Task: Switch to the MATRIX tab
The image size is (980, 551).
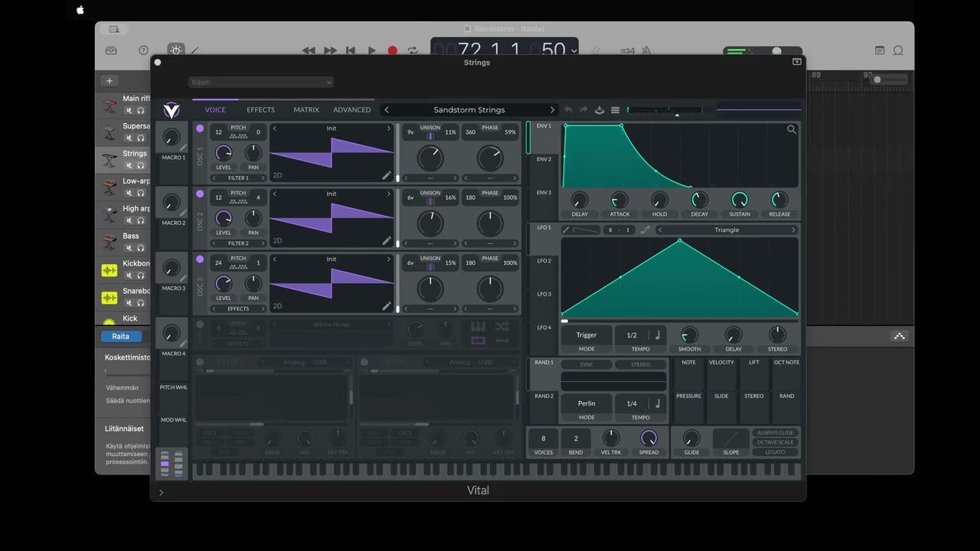Action: (306, 110)
